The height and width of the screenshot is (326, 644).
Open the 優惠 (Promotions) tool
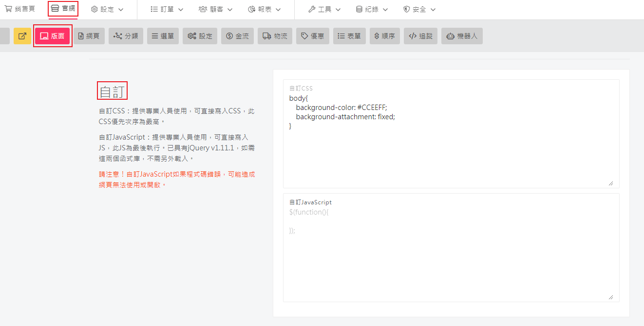tap(312, 36)
